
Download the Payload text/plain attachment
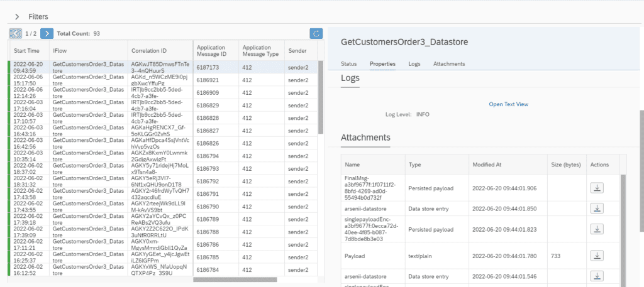point(597,256)
